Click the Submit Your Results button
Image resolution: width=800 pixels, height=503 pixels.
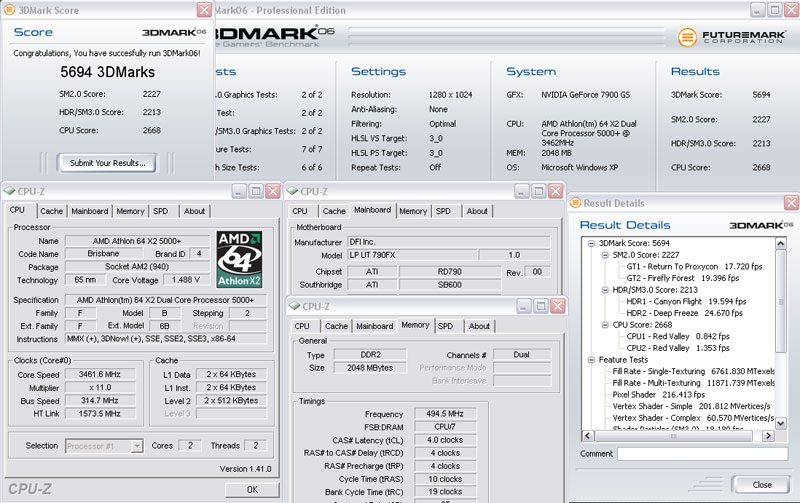107,163
